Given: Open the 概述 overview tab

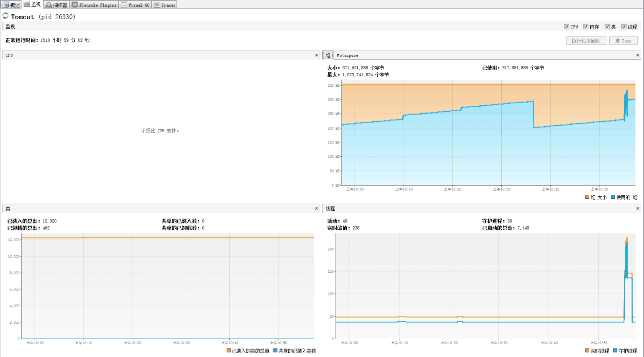Looking at the screenshot, I should [x=12, y=5].
